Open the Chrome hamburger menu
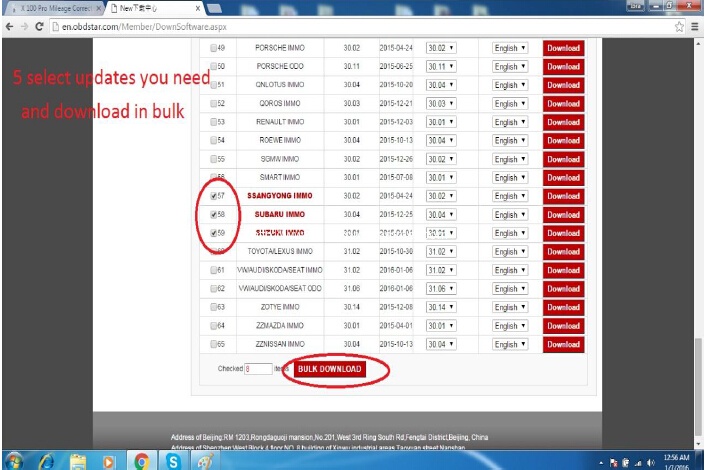Image resolution: width=705 pixels, height=470 pixels. coord(695,27)
